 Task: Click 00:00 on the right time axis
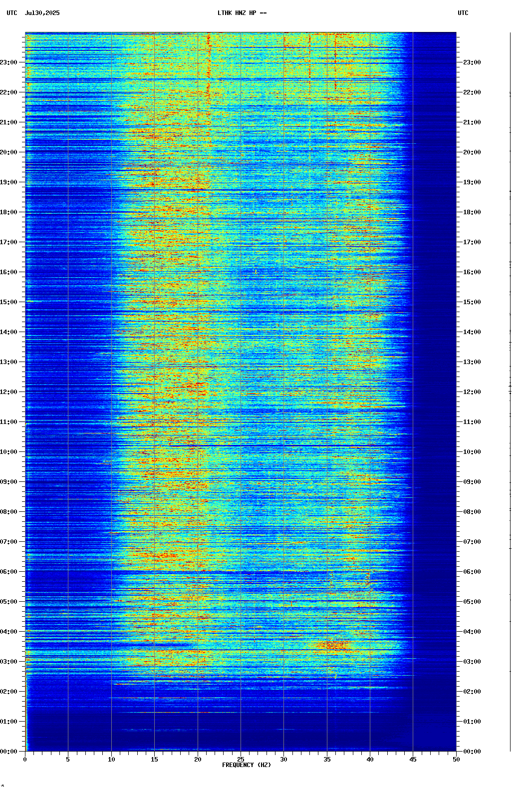(472, 752)
